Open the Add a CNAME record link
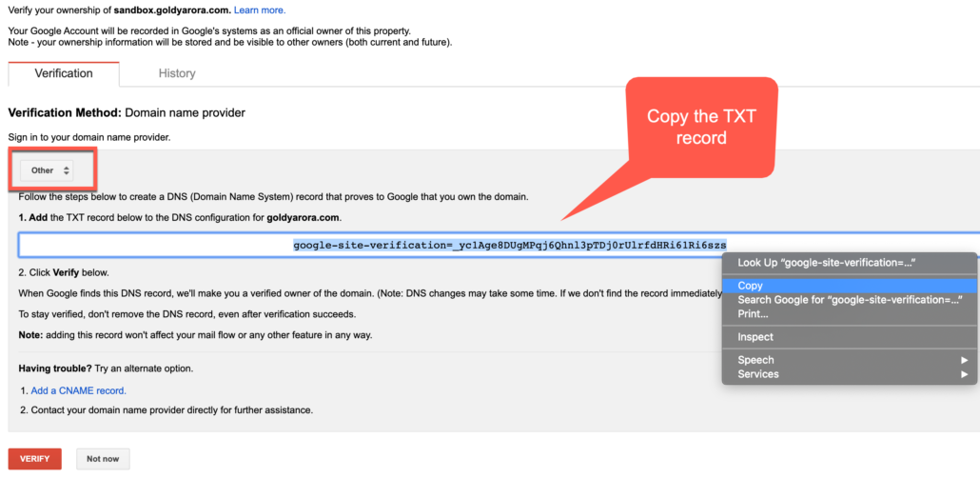Image resolution: width=980 pixels, height=478 pixels. [x=79, y=390]
